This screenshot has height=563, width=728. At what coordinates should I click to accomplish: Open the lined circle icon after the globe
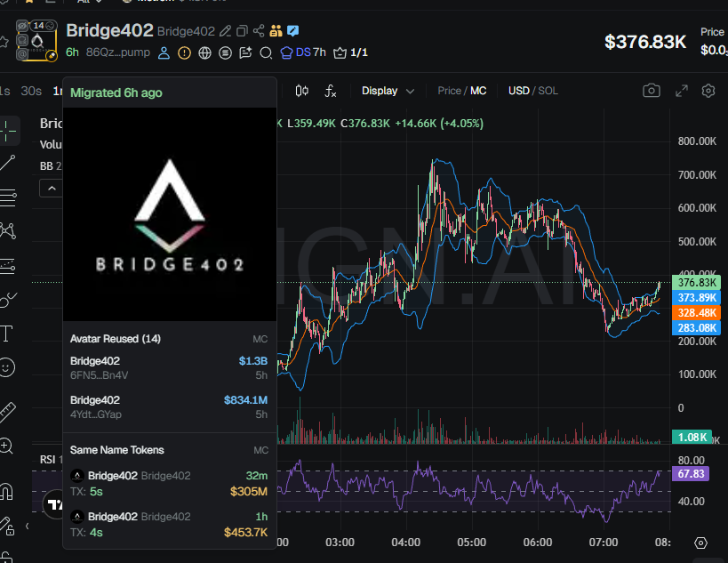click(x=225, y=53)
